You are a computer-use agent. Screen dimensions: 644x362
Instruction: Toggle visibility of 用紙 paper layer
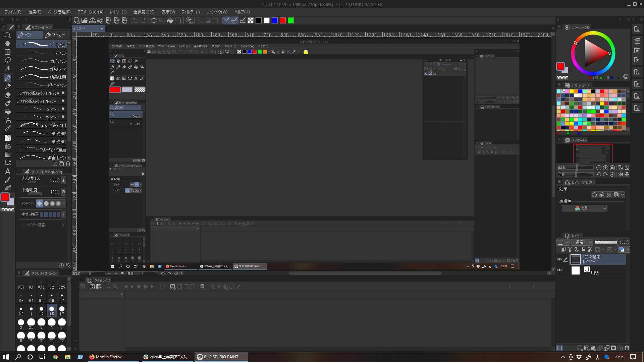(559, 270)
